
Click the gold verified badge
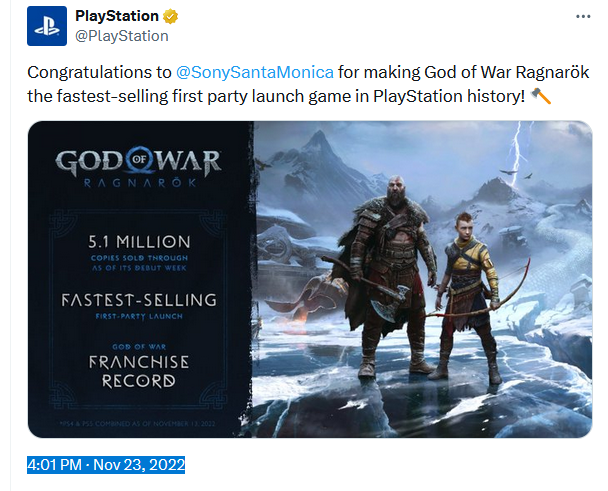click(172, 17)
